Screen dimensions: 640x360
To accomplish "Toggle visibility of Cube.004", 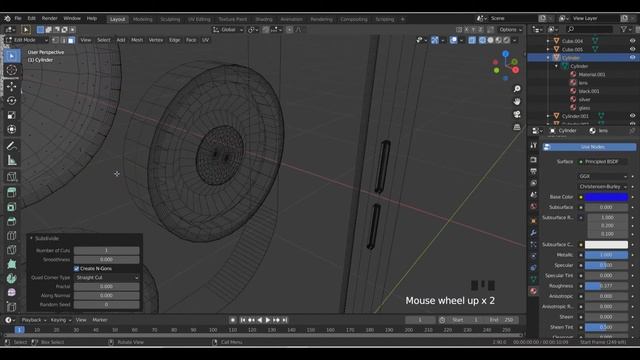I will click(x=632, y=41).
